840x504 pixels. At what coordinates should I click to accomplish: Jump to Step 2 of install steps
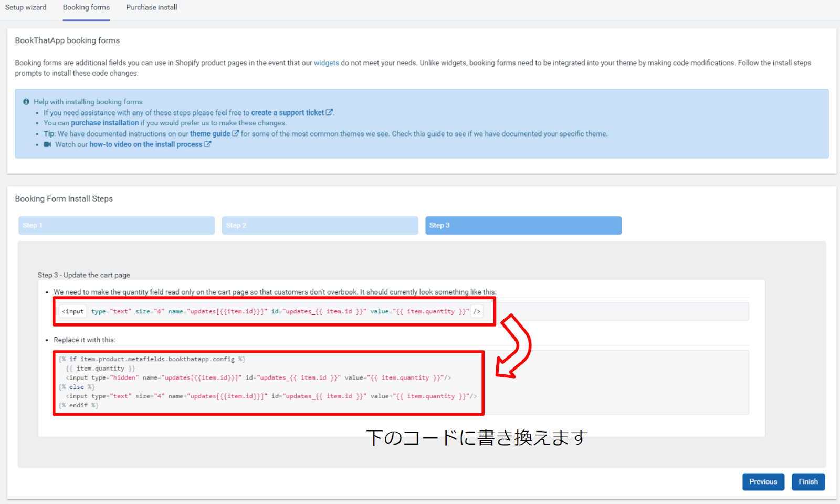(x=320, y=225)
